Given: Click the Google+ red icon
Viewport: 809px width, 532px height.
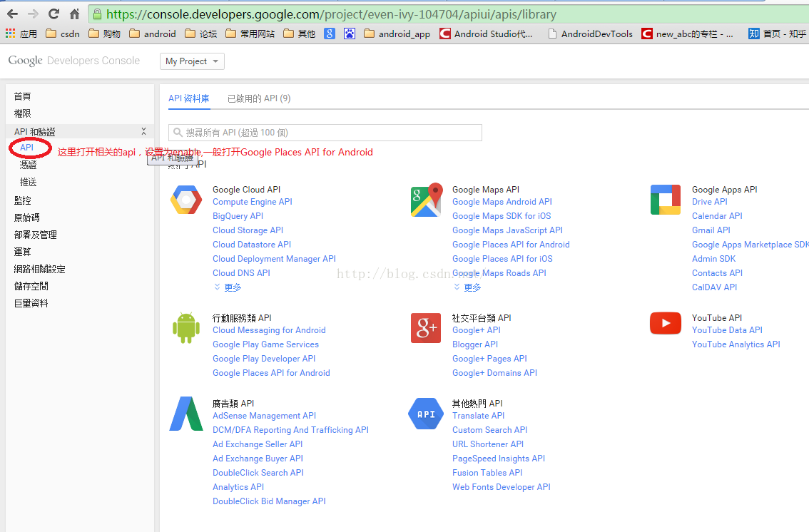Looking at the screenshot, I should [426, 328].
